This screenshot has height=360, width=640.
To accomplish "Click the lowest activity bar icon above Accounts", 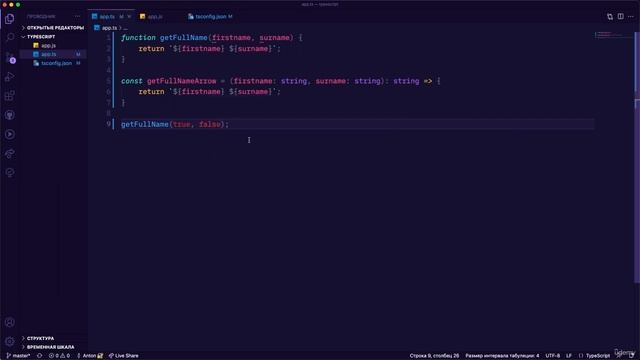I will pos(9,173).
